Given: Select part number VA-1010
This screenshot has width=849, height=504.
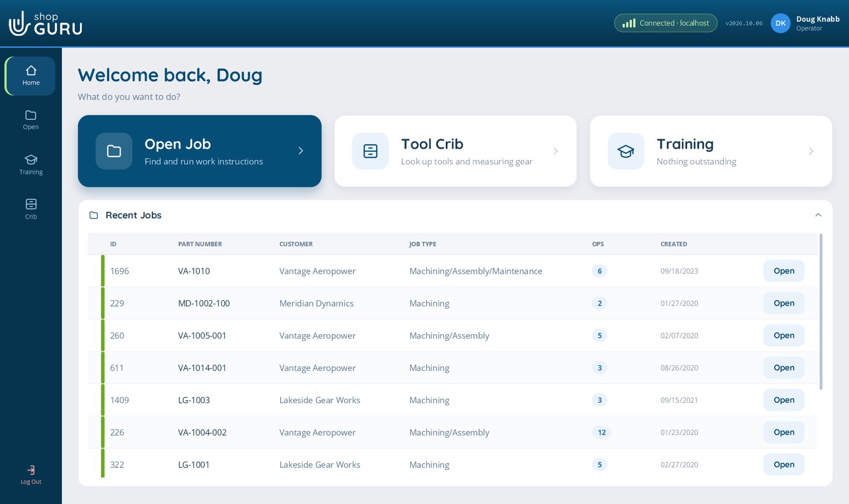Looking at the screenshot, I should click(x=194, y=271).
